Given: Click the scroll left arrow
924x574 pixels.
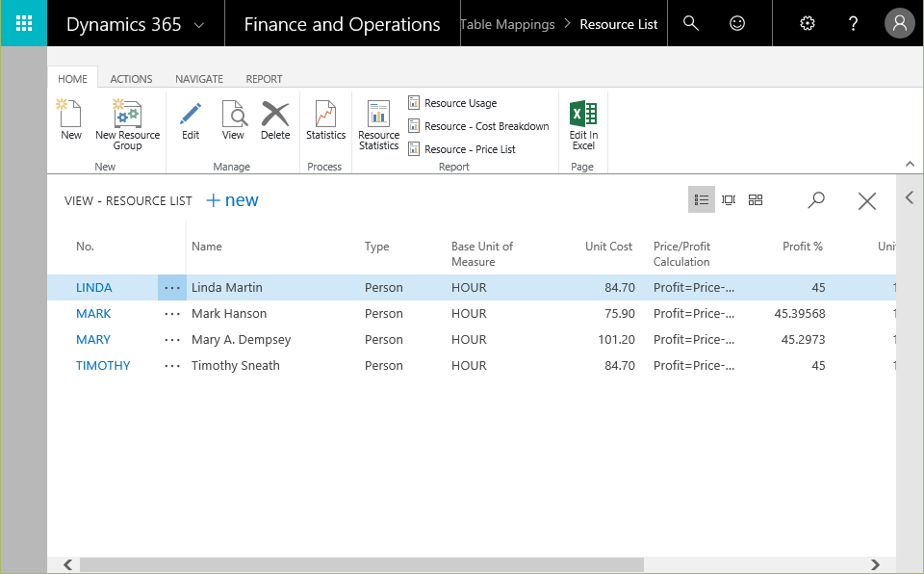Looking at the screenshot, I should 68,564.
